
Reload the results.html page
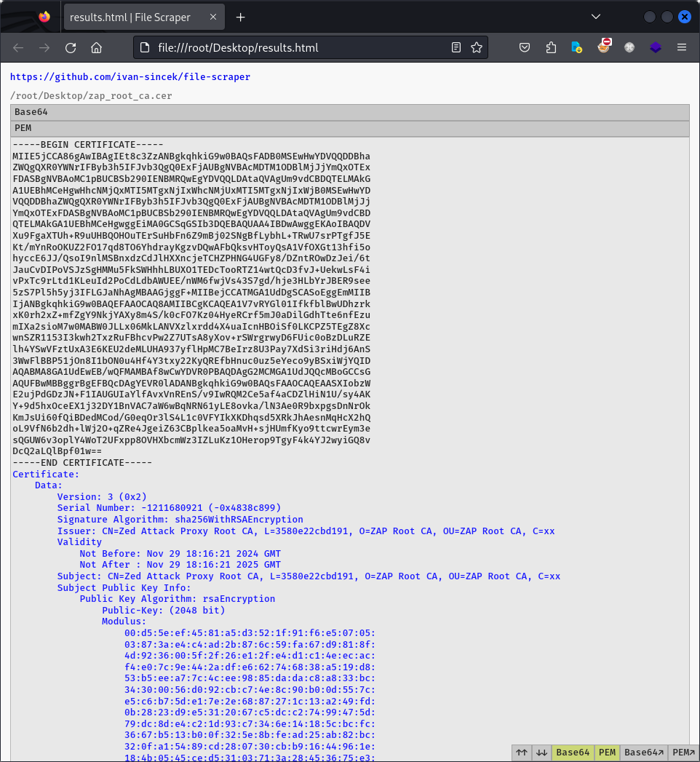(70, 47)
